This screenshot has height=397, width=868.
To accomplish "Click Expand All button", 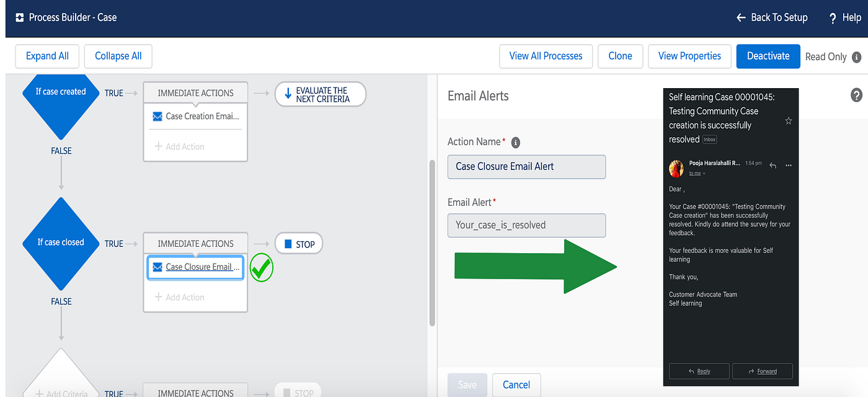I will click(x=47, y=56).
